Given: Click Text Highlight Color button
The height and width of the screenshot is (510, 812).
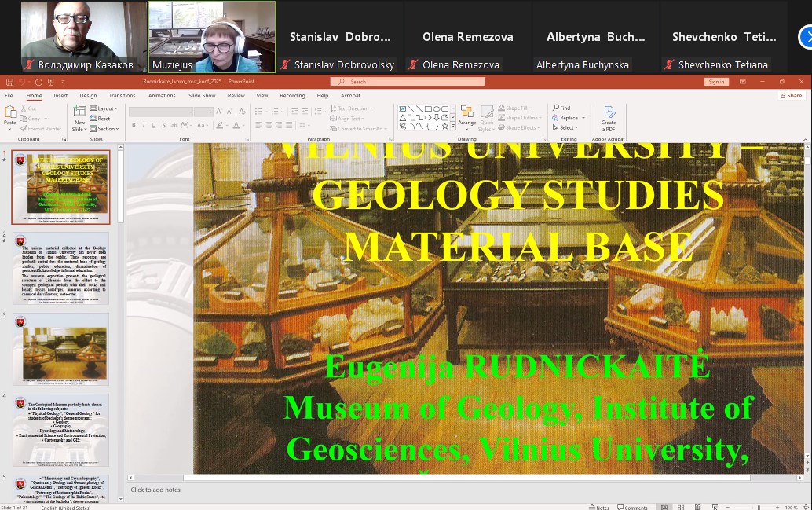Looking at the screenshot, I should pyautogui.click(x=220, y=125).
